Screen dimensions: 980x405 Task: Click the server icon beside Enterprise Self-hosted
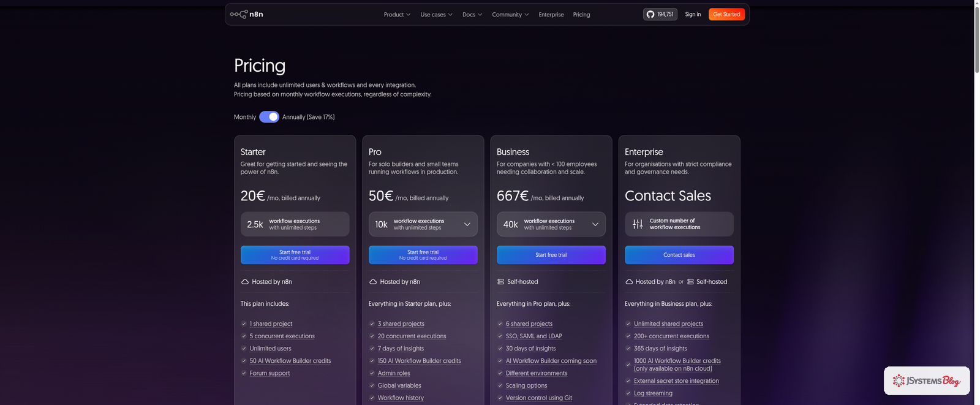coord(690,282)
